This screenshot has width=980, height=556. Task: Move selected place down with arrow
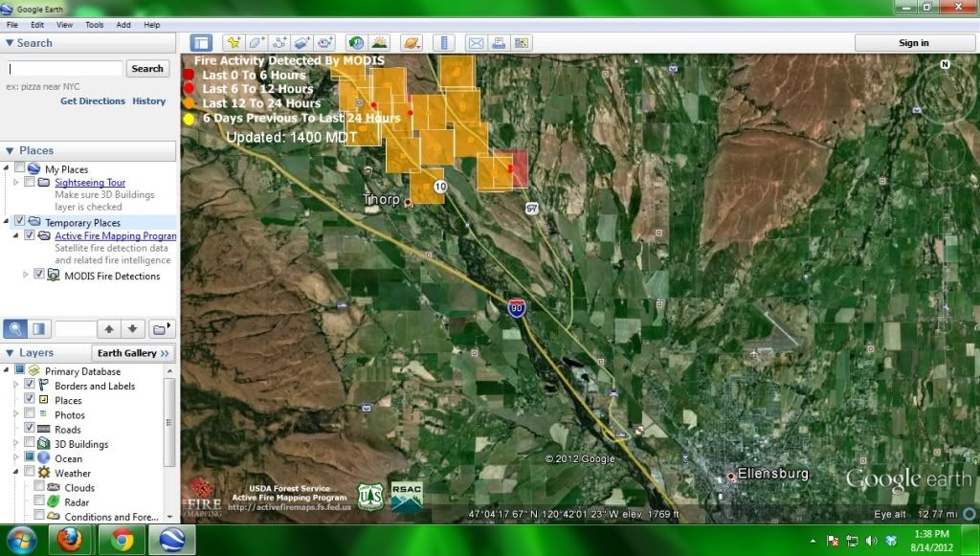132,328
